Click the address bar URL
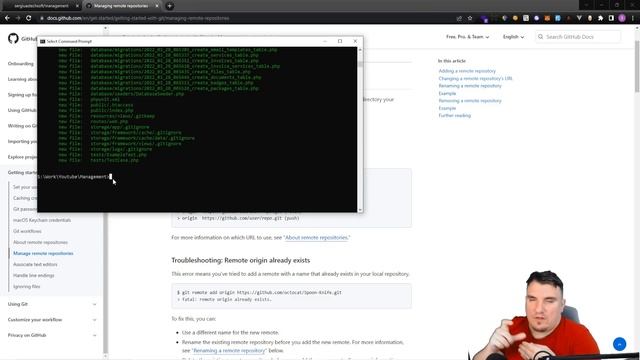This screenshot has width=640, height=360. pos(138,18)
